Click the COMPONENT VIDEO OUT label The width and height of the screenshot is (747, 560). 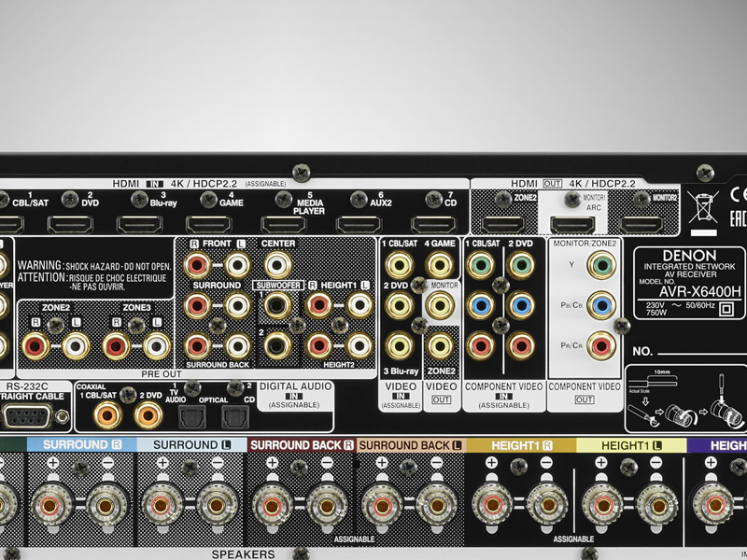(585, 393)
